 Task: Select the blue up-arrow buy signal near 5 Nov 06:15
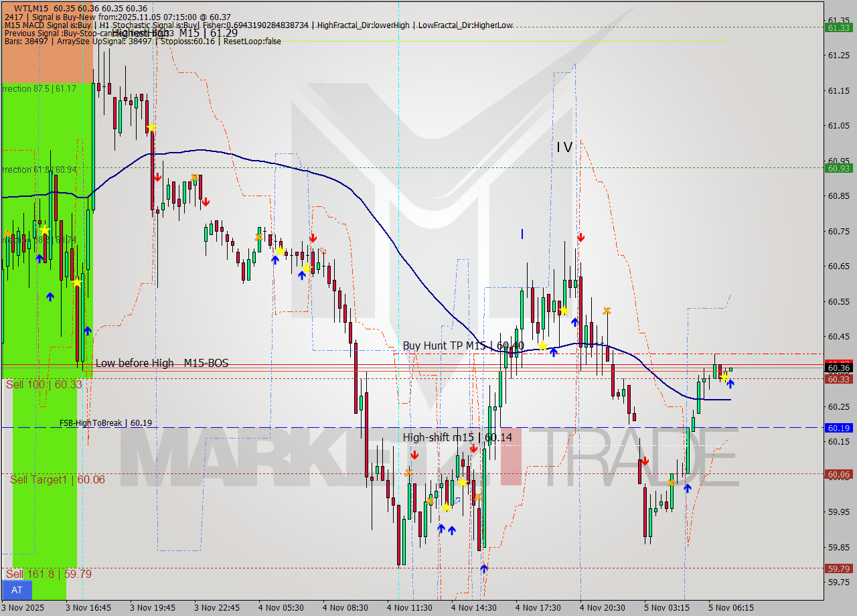731,384
